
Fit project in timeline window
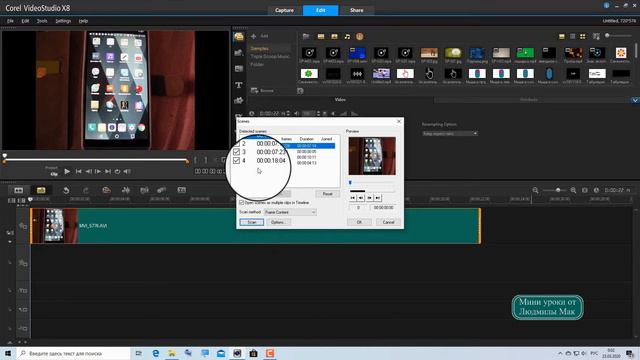pos(584,190)
